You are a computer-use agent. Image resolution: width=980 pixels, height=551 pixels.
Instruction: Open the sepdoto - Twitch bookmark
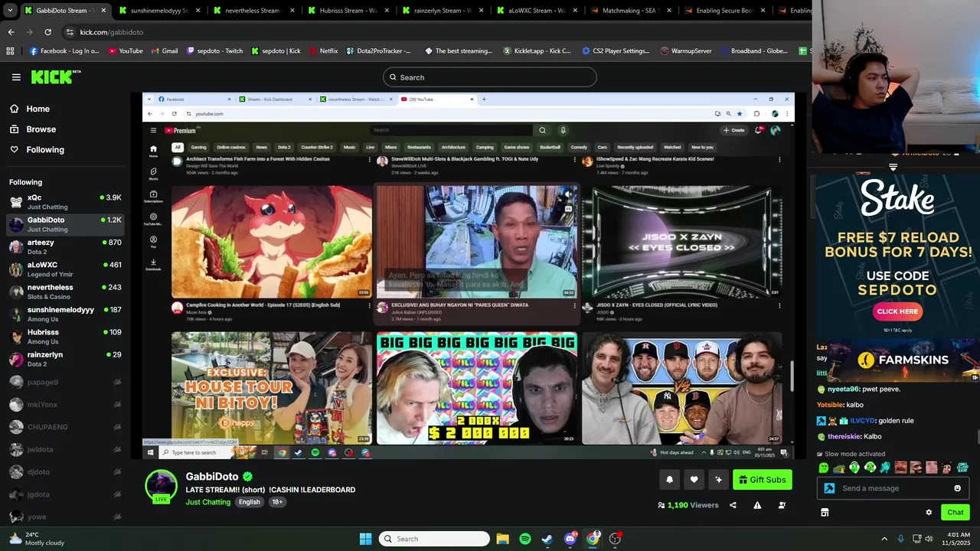pyautogui.click(x=214, y=51)
